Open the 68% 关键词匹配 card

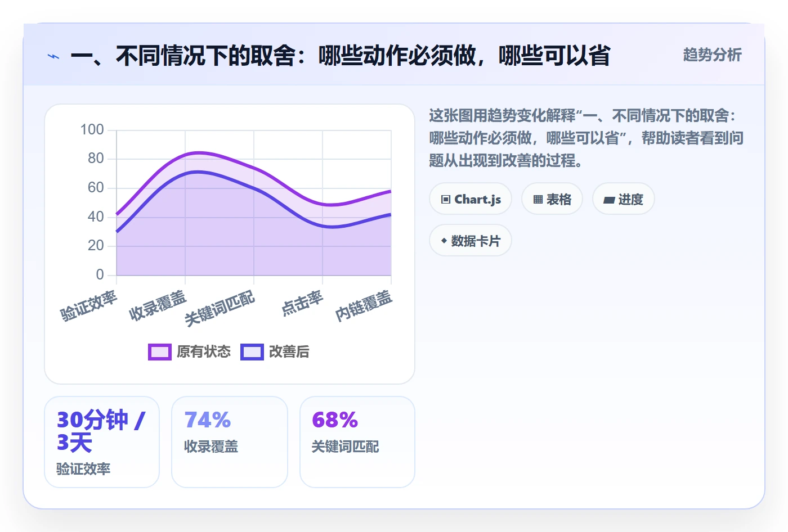pyautogui.click(x=357, y=442)
